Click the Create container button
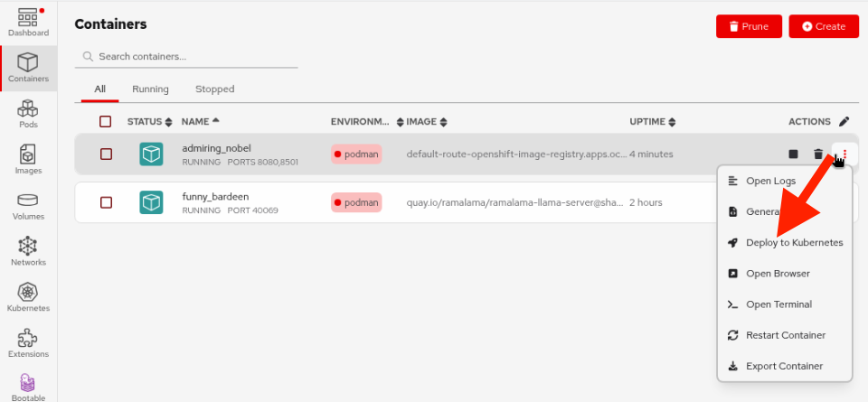This screenshot has width=868, height=402. click(x=823, y=26)
